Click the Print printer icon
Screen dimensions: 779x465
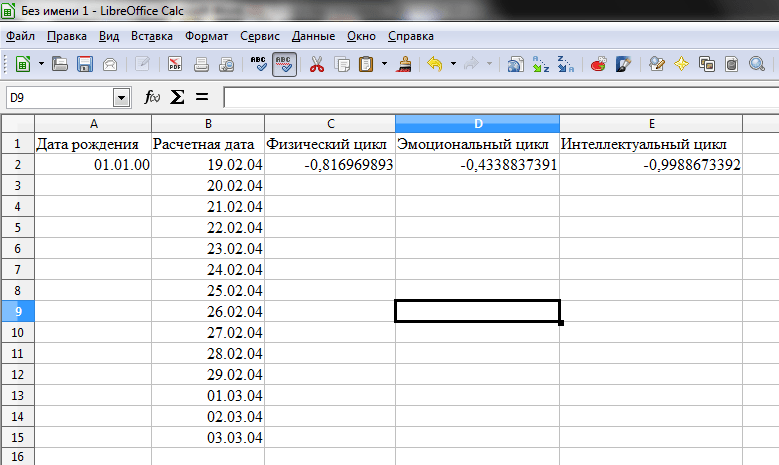click(201, 64)
